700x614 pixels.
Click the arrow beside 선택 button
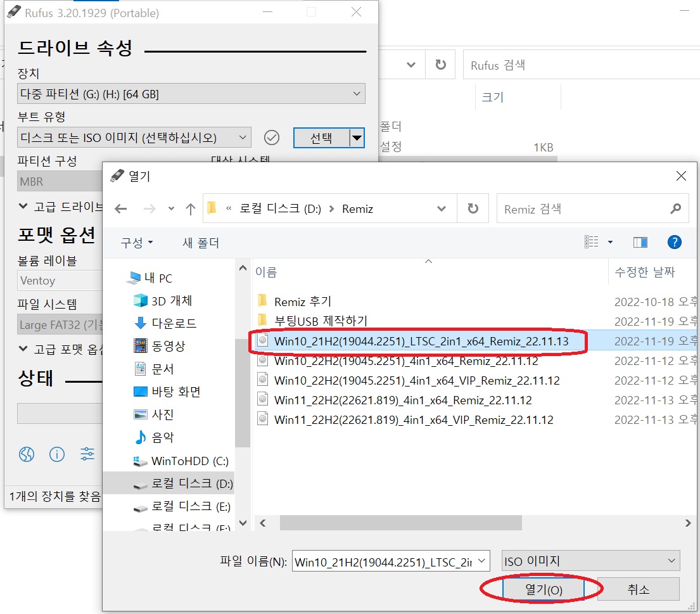point(357,138)
